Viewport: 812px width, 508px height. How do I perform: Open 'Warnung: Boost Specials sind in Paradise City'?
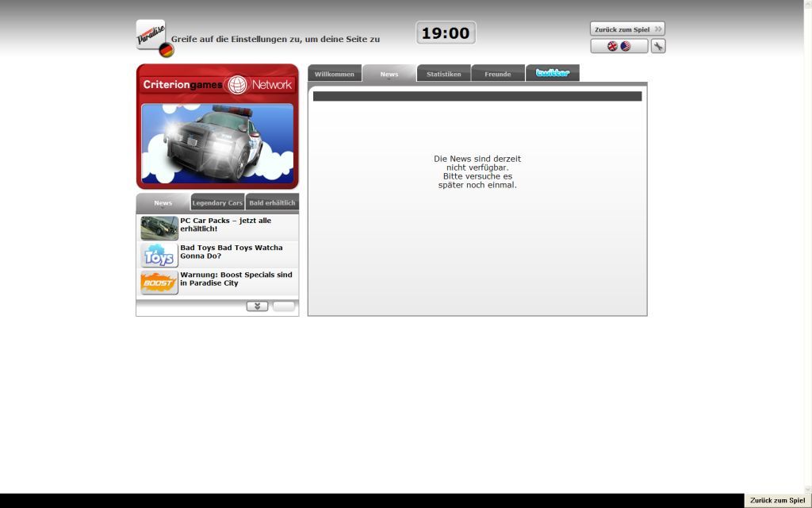(236, 279)
